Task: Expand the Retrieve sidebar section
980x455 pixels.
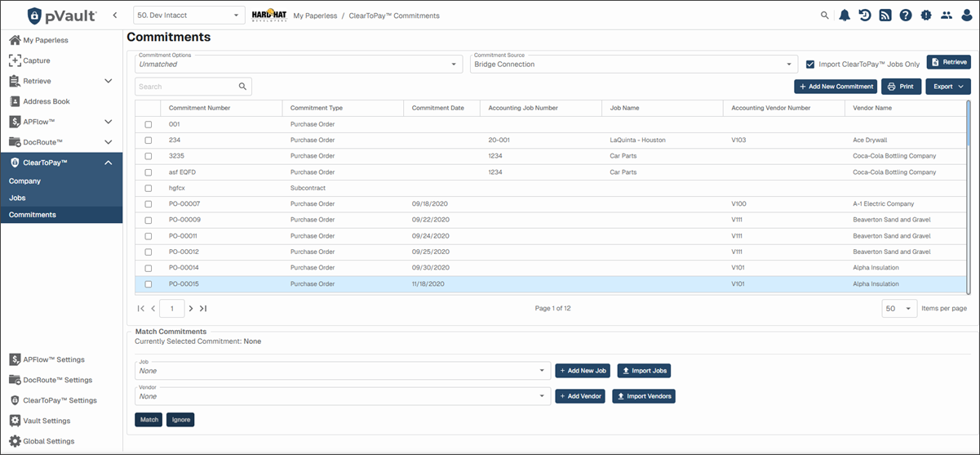Action: click(x=108, y=81)
